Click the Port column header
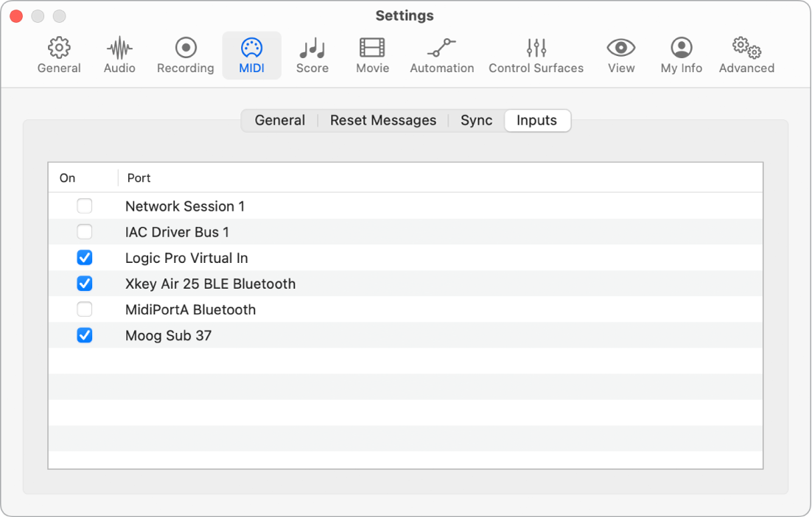 tap(139, 177)
